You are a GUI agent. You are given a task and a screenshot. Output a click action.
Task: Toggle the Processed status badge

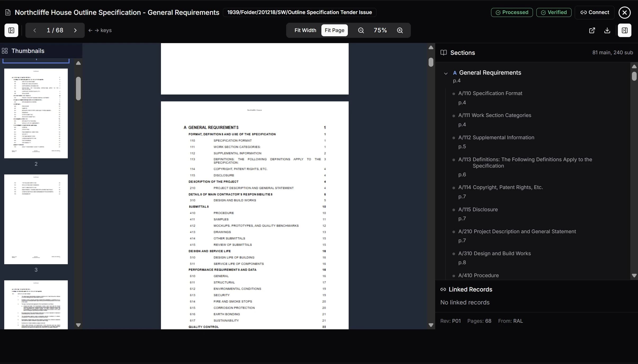coord(511,12)
